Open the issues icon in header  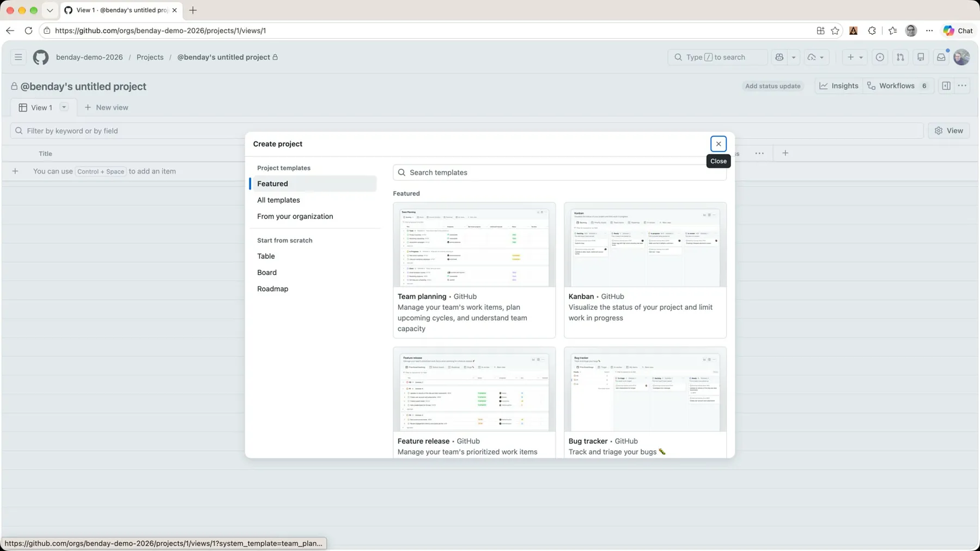tap(880, 57)
